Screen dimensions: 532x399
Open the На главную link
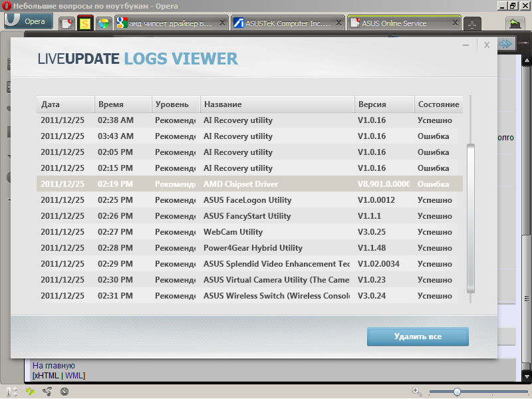pyautogui.click(x=54, y=365)
